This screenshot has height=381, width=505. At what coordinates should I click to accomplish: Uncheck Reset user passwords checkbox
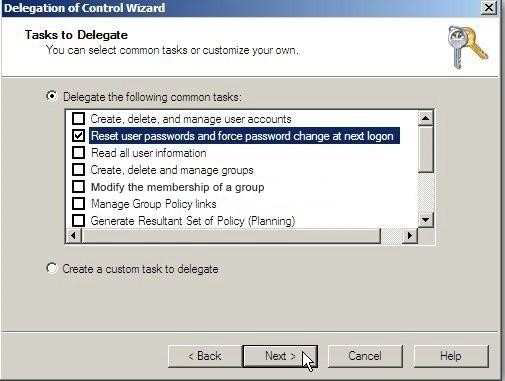[x=78, y=135]
